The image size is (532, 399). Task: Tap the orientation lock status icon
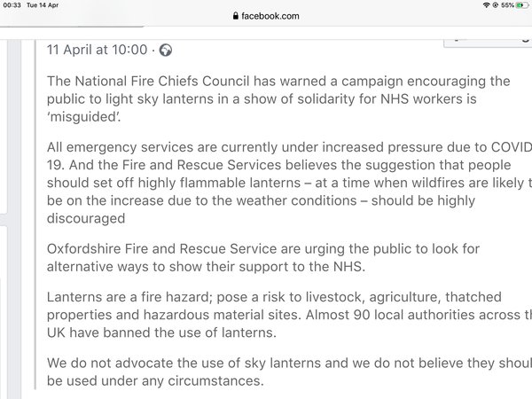pyautogui.click(x=496, y=5)
